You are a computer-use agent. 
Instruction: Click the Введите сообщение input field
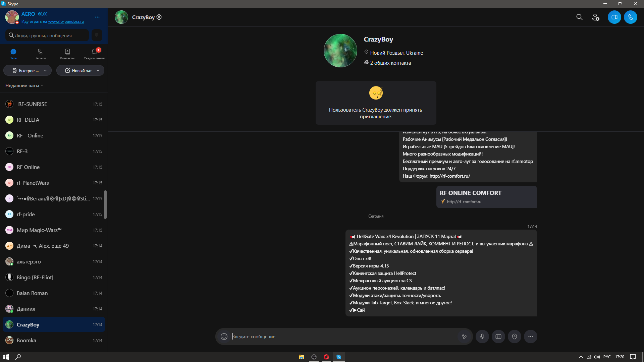[344, 337]
